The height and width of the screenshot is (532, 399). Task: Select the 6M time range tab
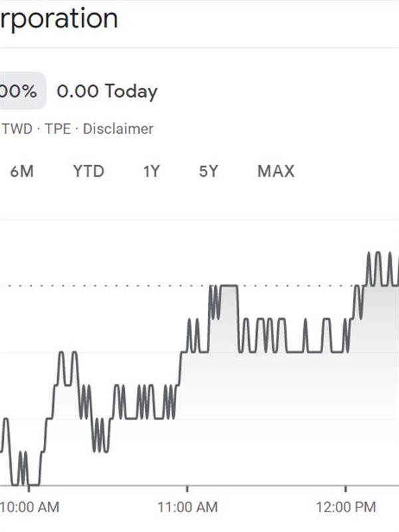pyautogui.click(x=22, y=171)
